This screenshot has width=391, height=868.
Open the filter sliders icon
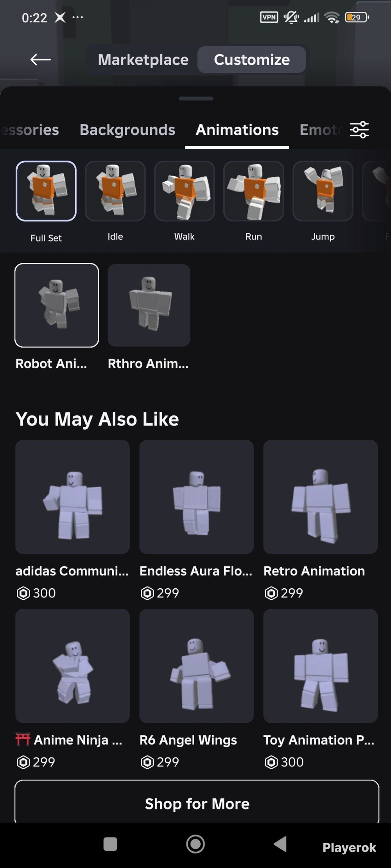coord(359,130)
